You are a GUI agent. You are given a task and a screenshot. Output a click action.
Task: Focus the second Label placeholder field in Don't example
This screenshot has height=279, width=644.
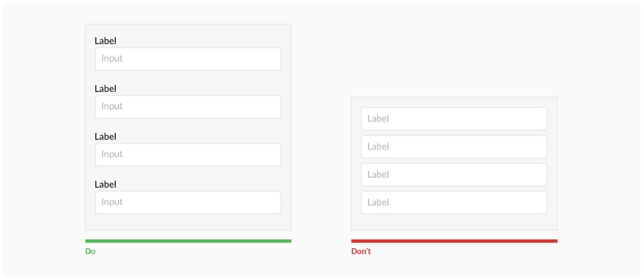[x=454, y=146]
